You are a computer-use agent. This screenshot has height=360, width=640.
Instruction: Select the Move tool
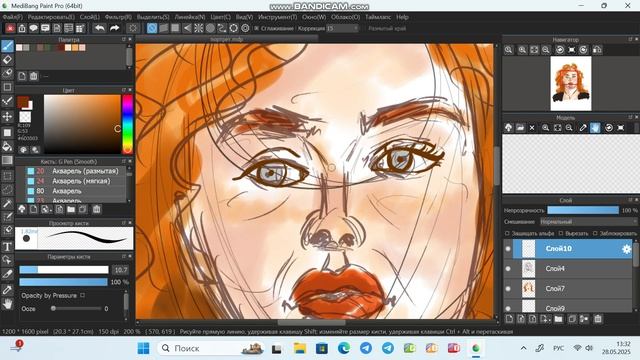click(x=7, y=117)
